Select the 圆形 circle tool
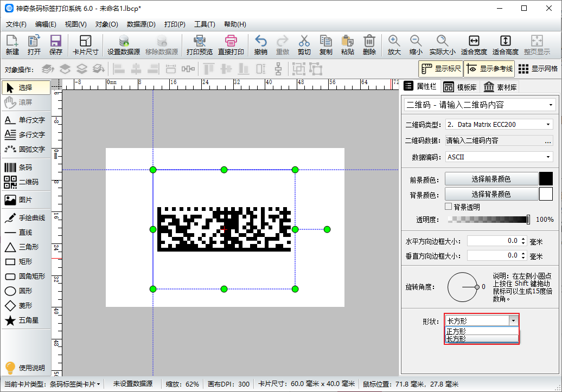Image resolution: width=562 pixels, height=392 pixels. tap(25, 291)
